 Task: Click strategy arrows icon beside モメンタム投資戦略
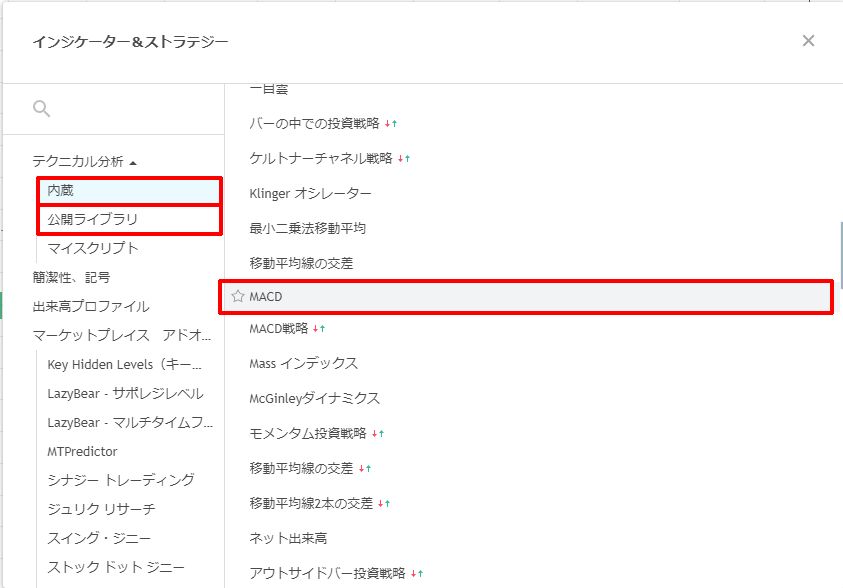pos(378,433)
